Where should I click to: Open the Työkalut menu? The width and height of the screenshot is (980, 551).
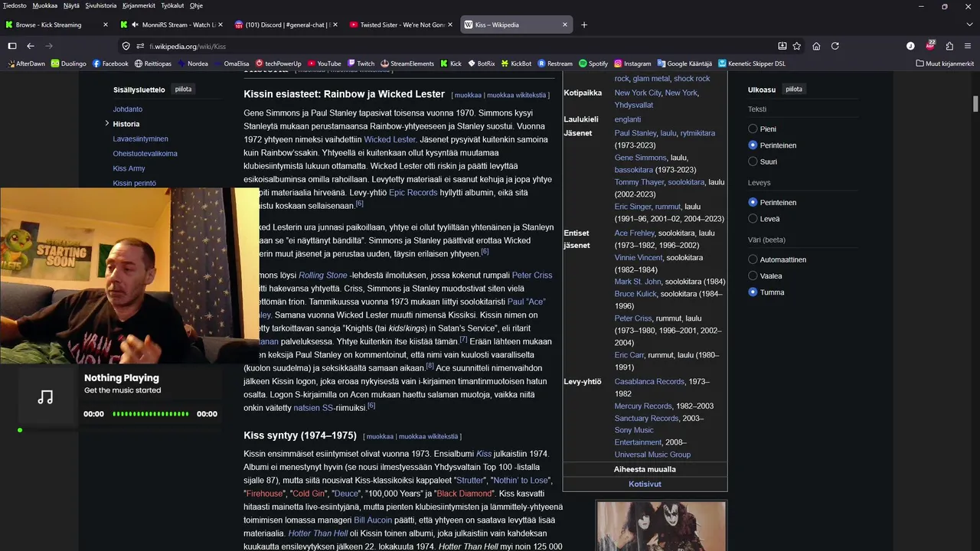172,5
